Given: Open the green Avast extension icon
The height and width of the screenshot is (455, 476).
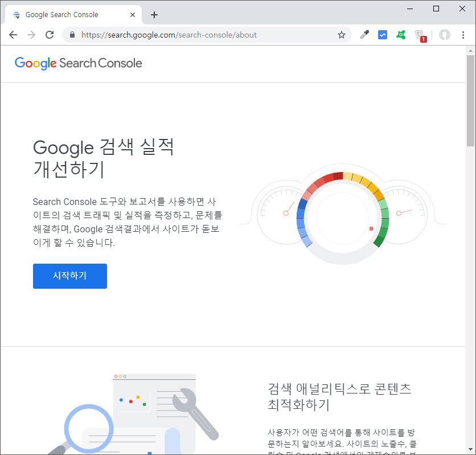Looking at the screenshot, I should 401,35.
